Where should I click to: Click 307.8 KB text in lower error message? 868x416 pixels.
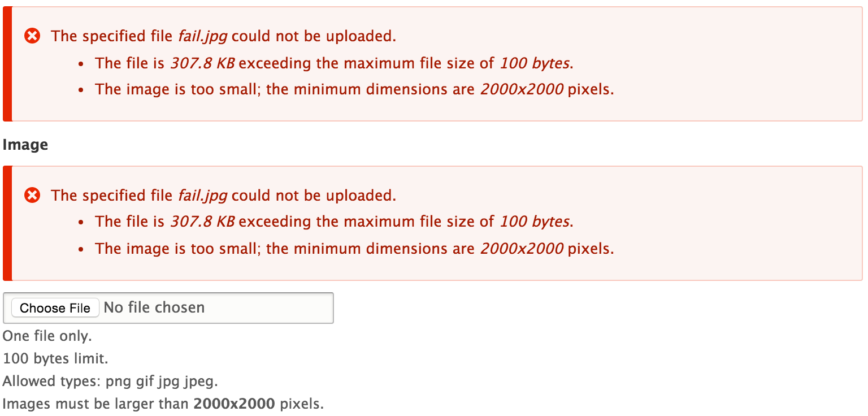point(202,222)
